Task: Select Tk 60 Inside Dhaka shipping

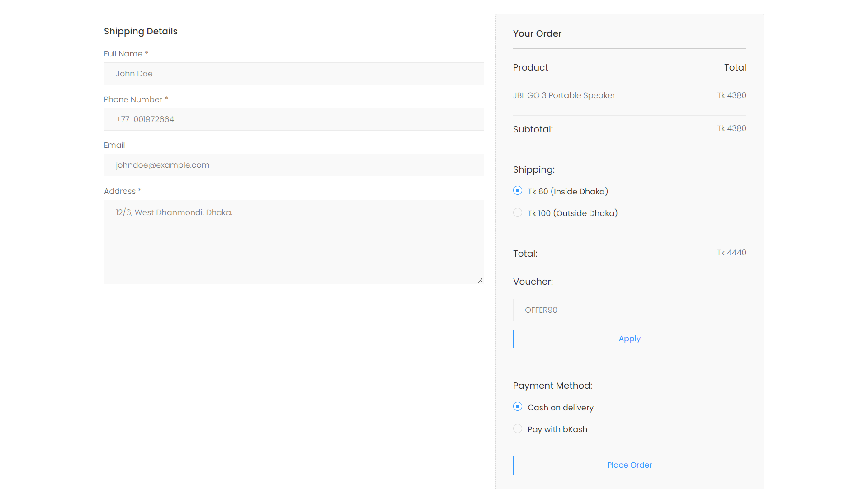Action: (x=518, y=191)
